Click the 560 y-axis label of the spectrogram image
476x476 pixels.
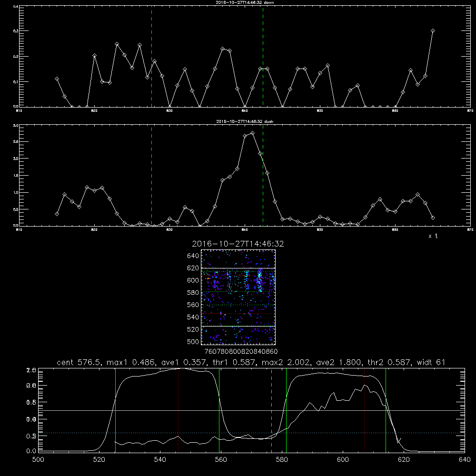point(193,305)
